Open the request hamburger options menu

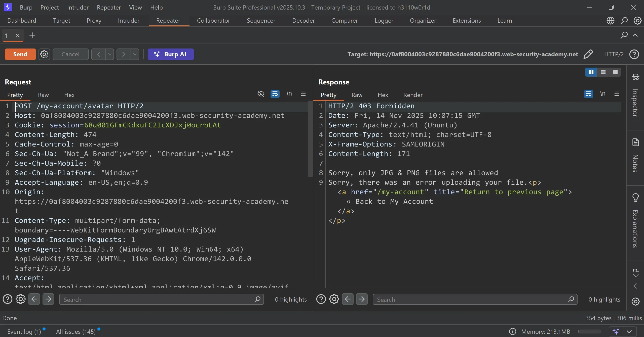[x=303, y=94]
